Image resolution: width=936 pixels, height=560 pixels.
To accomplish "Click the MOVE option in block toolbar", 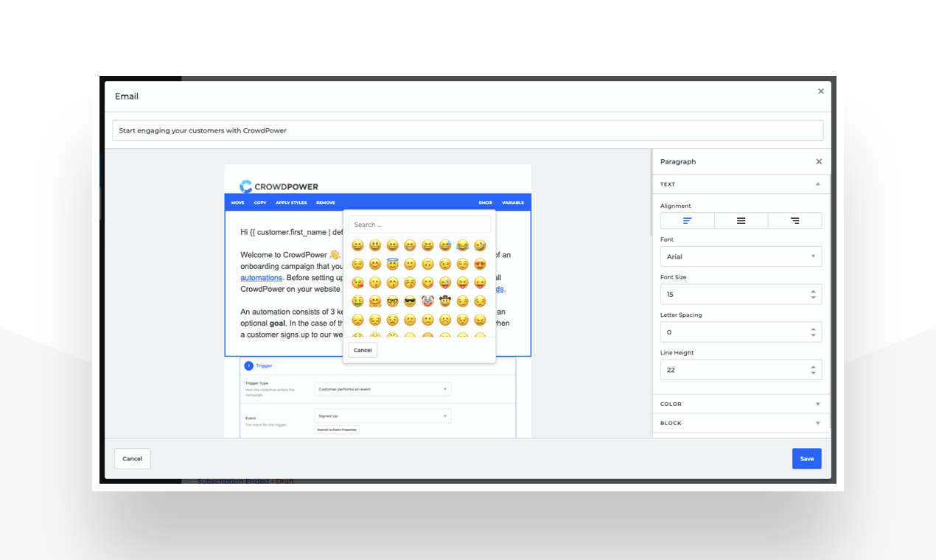I will pyautogui.click(x=237, y=203).
